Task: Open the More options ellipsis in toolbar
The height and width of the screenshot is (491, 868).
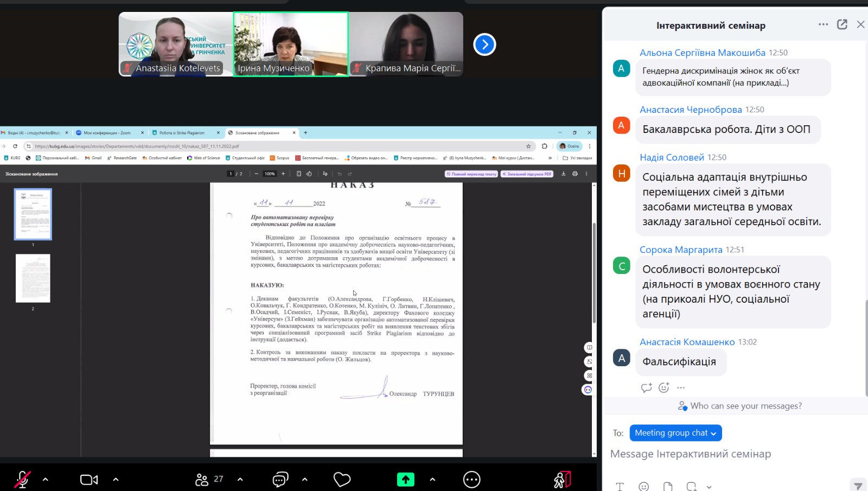Action: (471, 480)
